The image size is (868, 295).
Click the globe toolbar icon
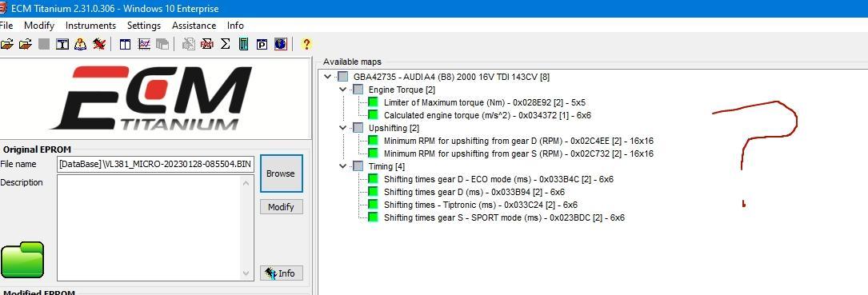coord(281,44)
